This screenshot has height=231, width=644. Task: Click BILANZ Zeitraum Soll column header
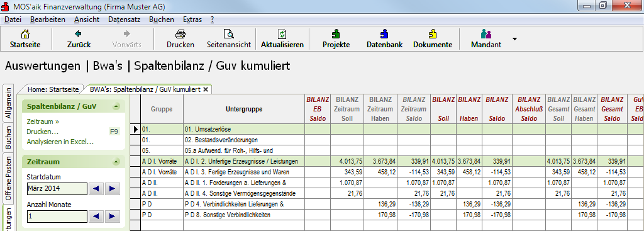click(x=347, y=110)
